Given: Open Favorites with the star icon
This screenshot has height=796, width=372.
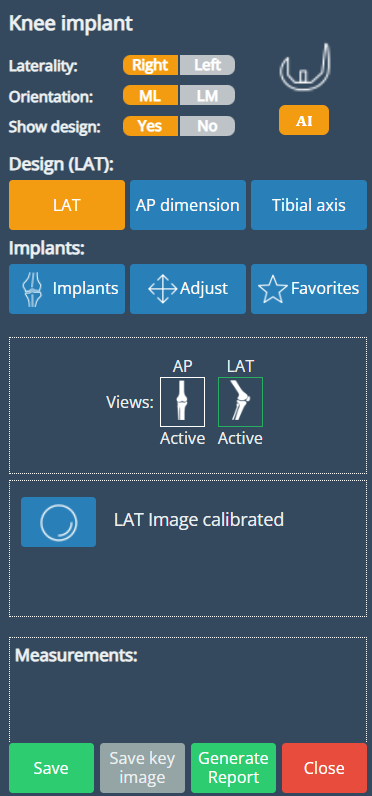Looking at the screenshot, I should pyautogui.click(x=309, y=289).
